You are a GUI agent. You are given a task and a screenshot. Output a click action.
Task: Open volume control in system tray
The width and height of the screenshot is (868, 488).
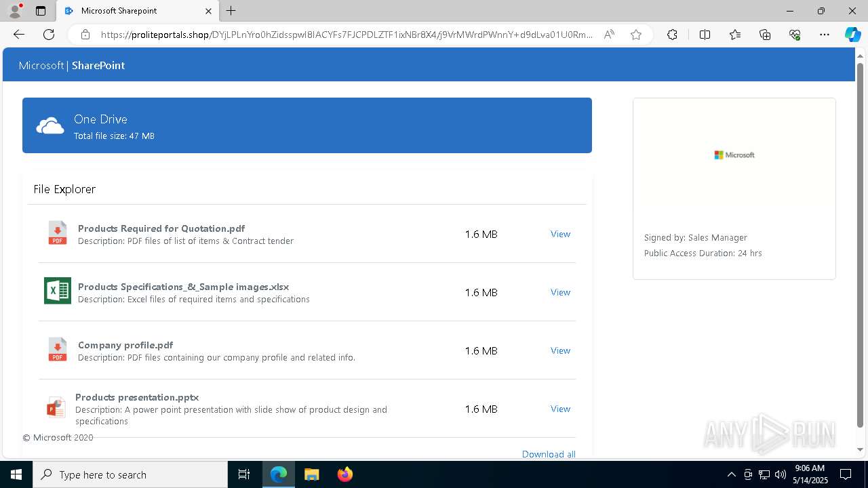pyautogui.click(x=781, y=474)
